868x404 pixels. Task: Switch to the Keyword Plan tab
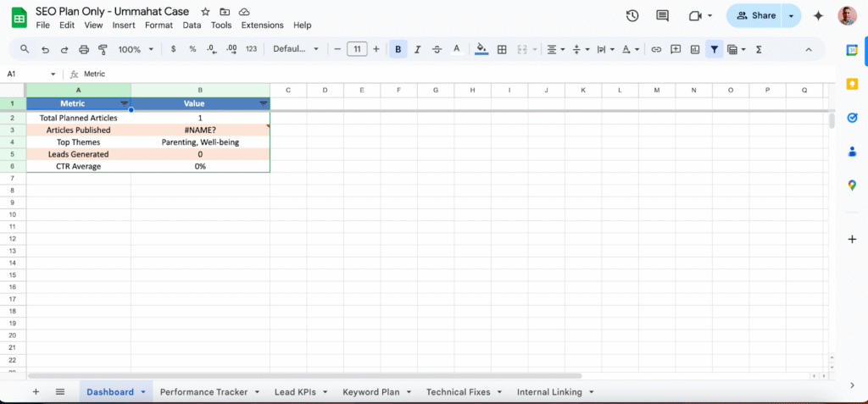(372, 392)
